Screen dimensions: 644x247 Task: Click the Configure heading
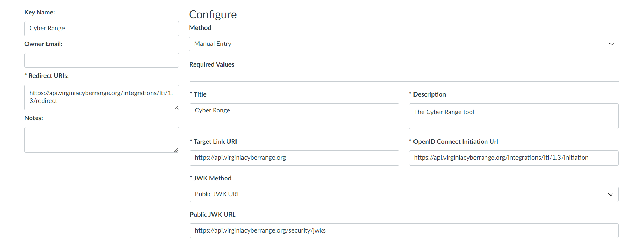coord(213,14)
